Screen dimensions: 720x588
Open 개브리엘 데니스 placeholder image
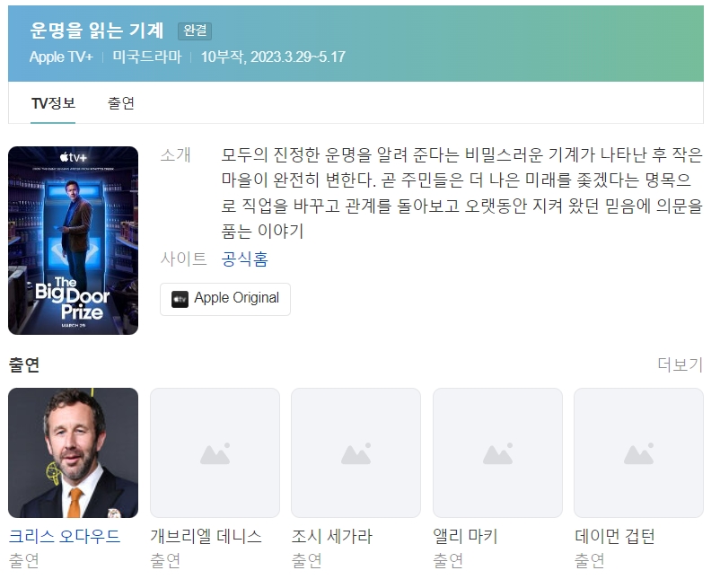[215, 453]
